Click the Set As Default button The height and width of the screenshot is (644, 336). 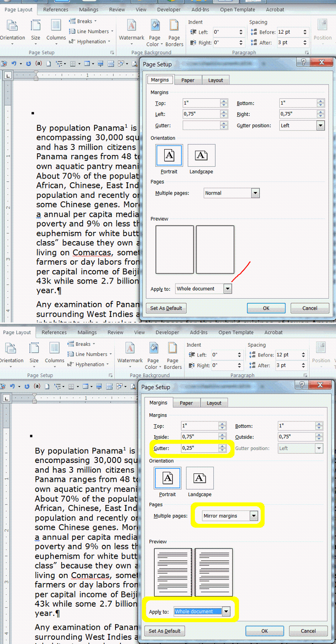[x=166, y=308]
